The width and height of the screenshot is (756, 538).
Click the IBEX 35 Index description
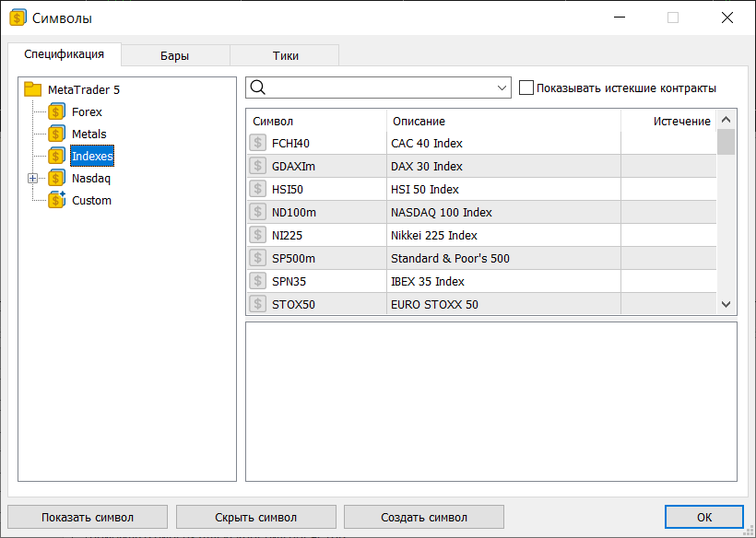pos(427,281)
